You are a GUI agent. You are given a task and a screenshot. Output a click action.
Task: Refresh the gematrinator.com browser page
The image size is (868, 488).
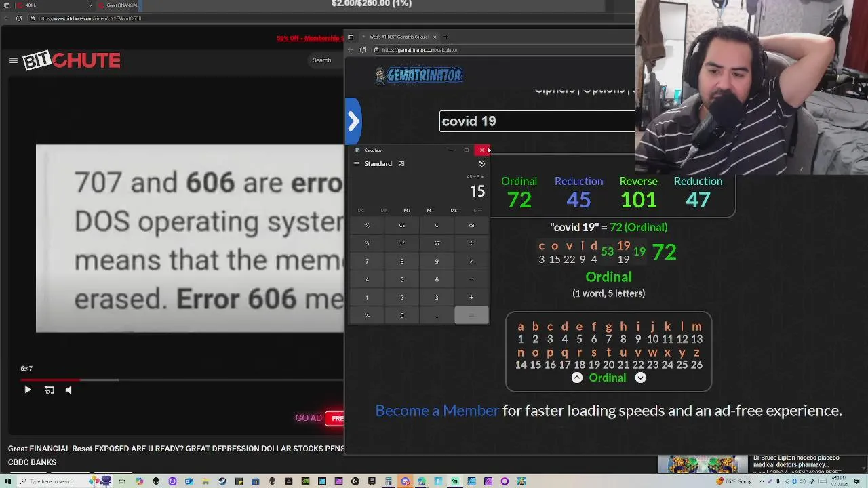tap(363, 49)
